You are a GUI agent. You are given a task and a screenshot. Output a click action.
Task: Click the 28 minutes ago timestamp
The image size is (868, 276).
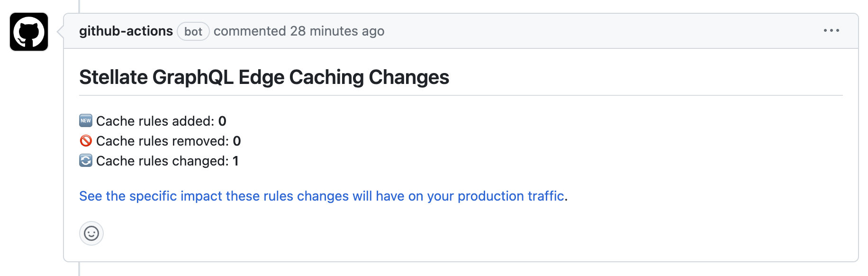(x=337, y=31)
